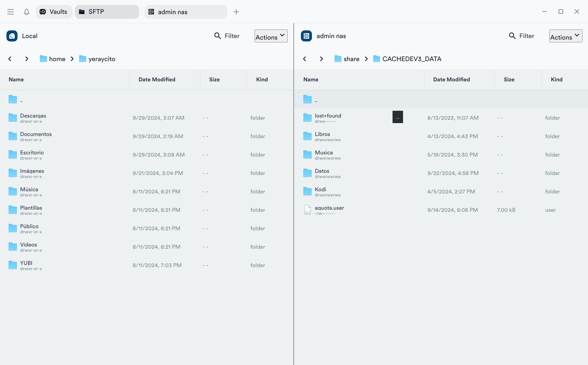Add a new tab with plus icon
The image size is (588, 365).
[x=236, y=12]
